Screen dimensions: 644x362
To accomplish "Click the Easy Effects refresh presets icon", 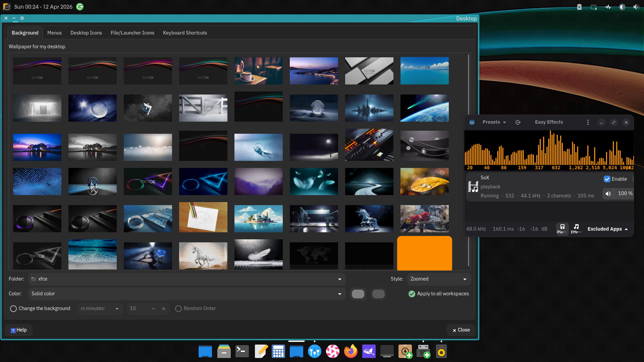I will click(518, 122).
